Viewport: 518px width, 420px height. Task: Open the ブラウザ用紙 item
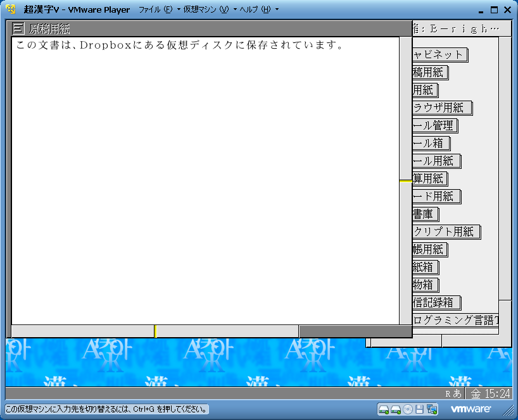441,108
